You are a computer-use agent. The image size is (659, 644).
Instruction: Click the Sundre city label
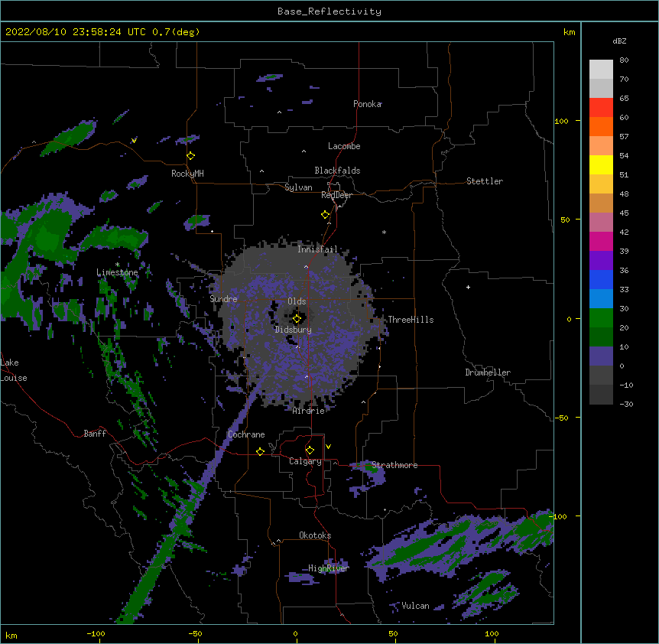pyautogui.click(x=223, y=299)
